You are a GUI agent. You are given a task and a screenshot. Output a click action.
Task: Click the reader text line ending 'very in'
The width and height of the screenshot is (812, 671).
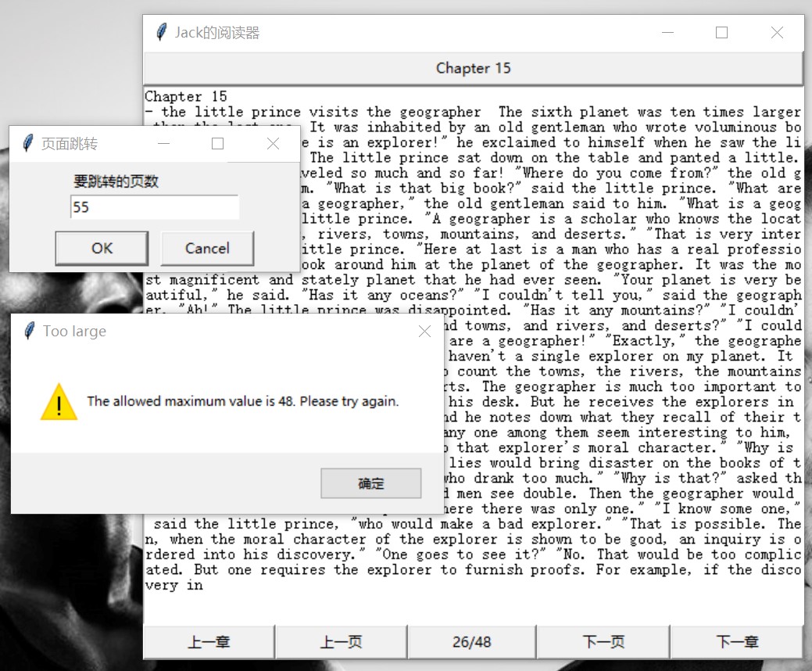point(174,585)
